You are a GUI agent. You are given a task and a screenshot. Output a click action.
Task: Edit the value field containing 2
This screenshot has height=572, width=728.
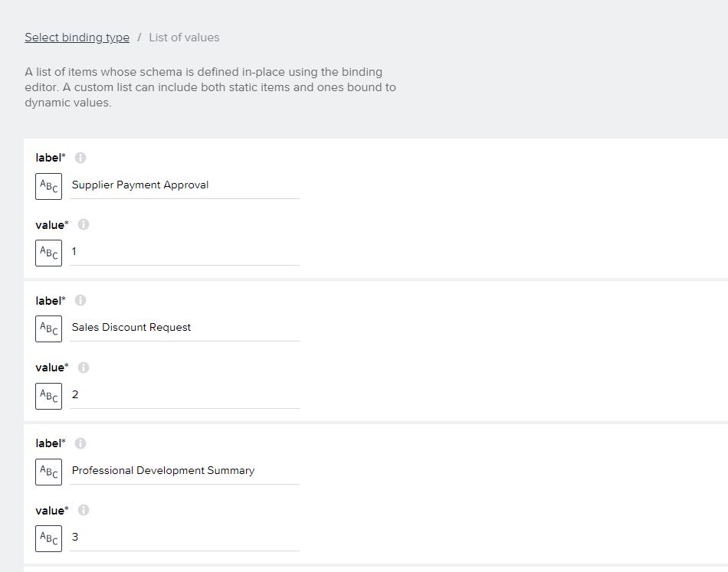185,395
